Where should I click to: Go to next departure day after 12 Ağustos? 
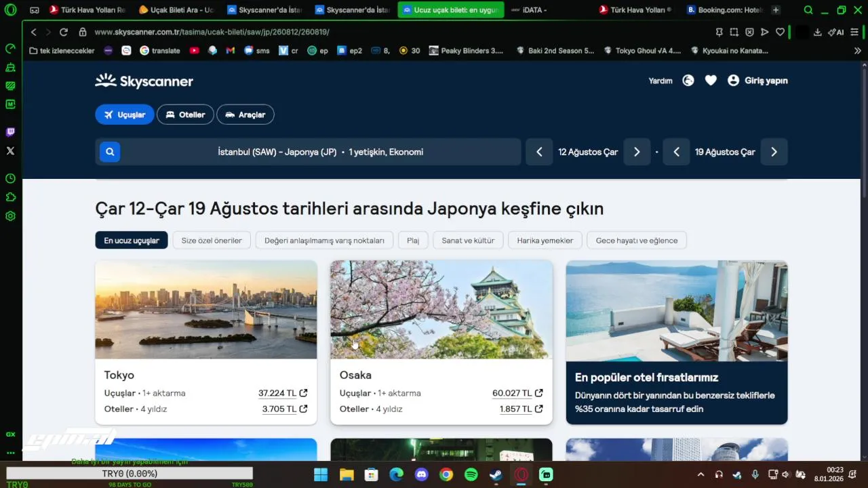click(637, 152)
